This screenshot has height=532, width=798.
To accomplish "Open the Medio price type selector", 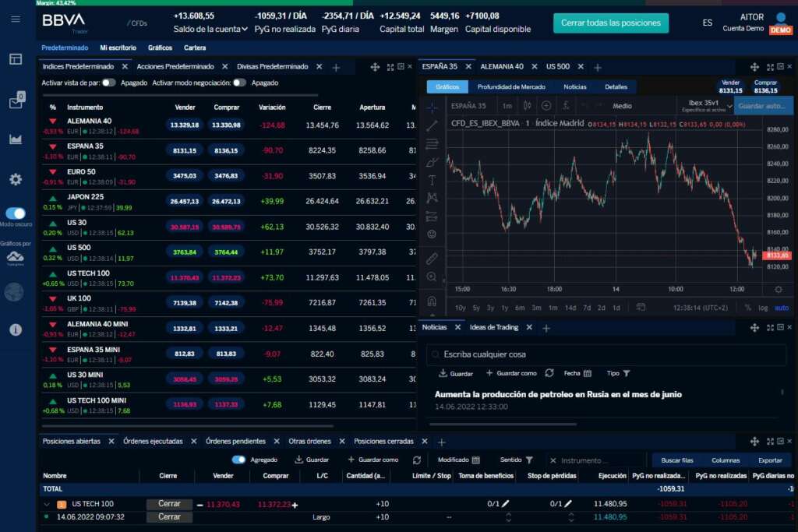I will pyautogui.click(x=622, y=106).
